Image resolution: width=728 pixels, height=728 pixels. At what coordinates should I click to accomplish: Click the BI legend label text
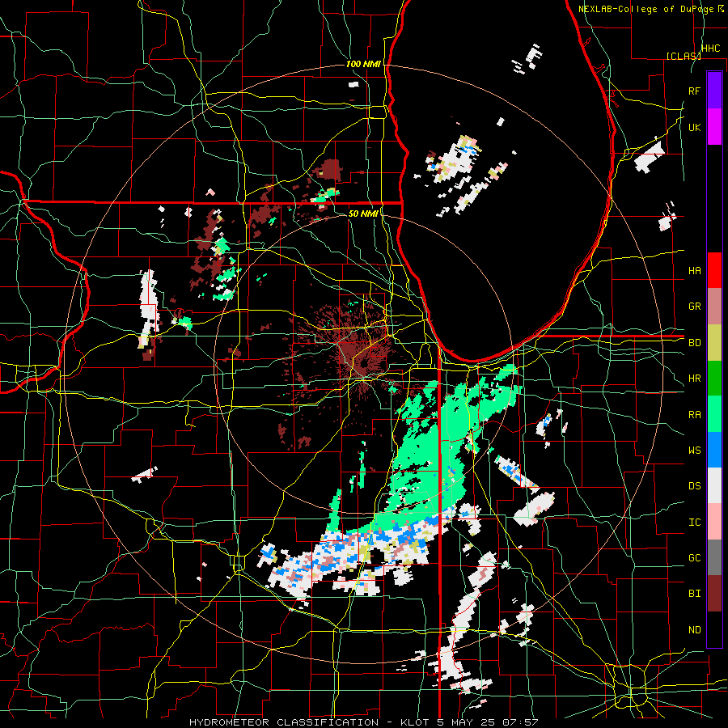[694, 594]
